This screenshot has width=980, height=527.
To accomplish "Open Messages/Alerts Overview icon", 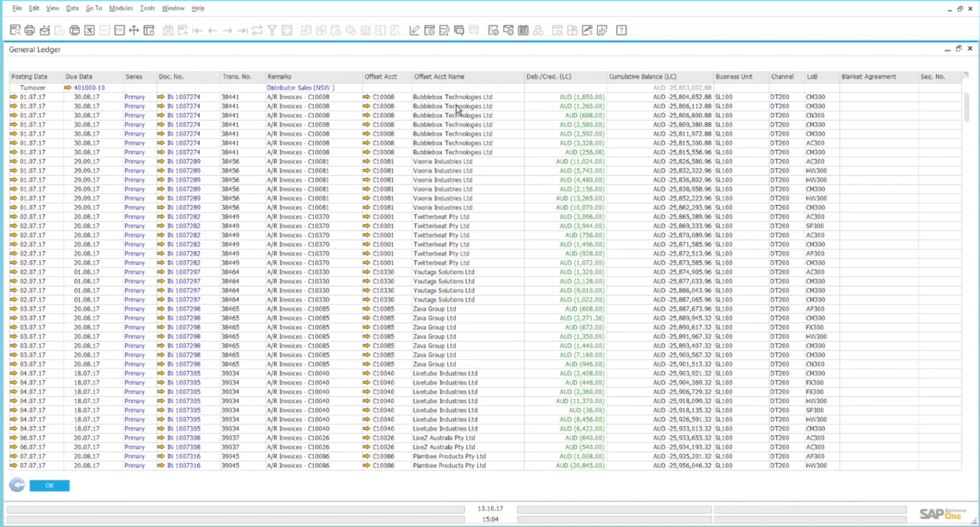I will [493, 30].
